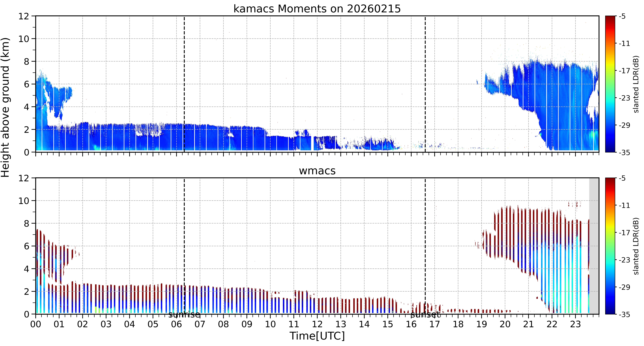Click the low cloud layer at 04 UTC in kamacs
Image resolution: width=644 pixels, height=346 pixels.
click(x=129, y=137)
